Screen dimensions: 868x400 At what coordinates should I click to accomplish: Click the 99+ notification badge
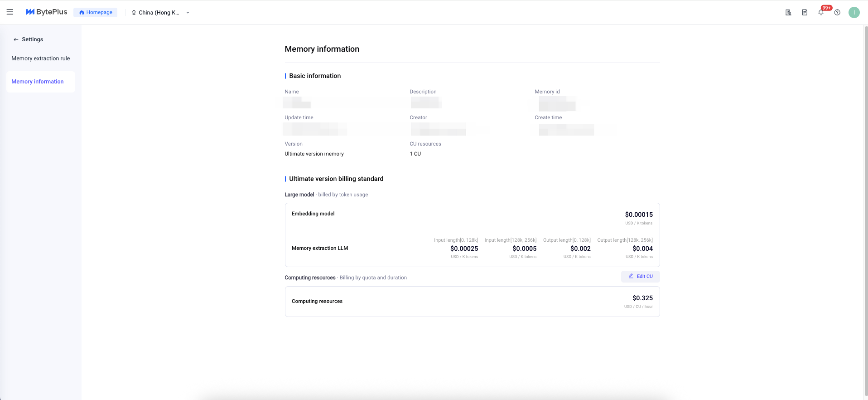[x=826, y=8]
